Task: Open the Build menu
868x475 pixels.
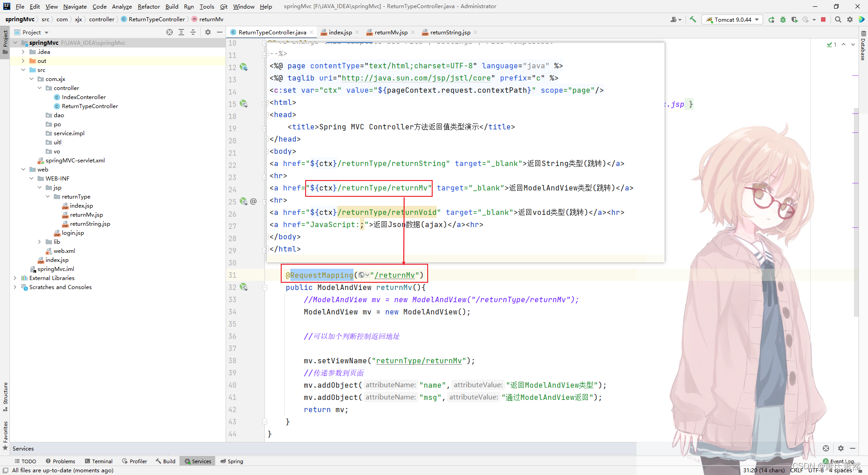Action: (x=172, y=6)
